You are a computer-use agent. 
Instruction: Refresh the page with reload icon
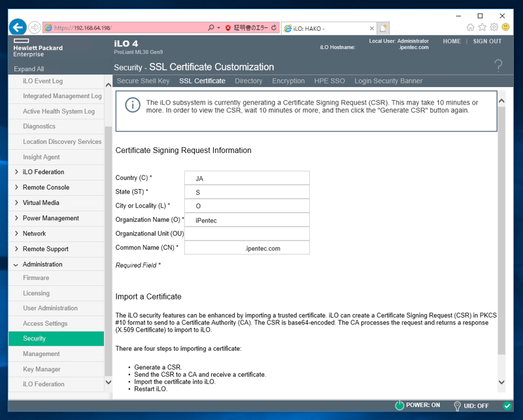point(274,27)
